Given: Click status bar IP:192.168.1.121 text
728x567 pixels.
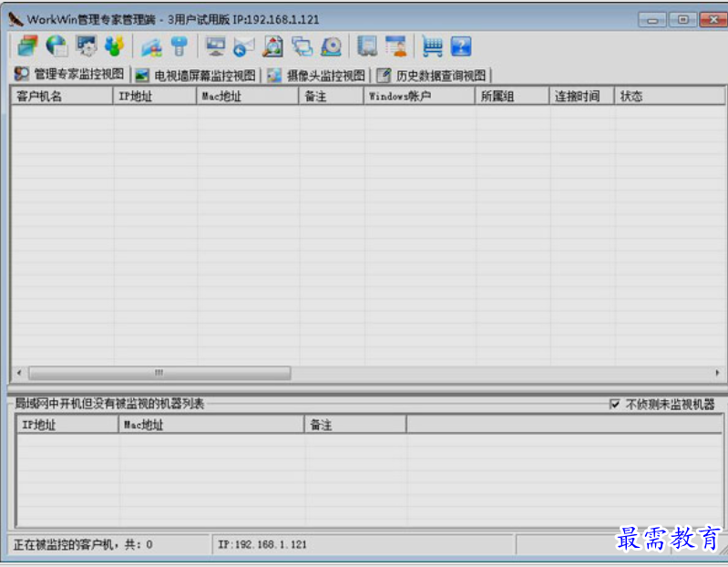Looking at the screenshot, I should pyautogui.click(x=262, y=544).
